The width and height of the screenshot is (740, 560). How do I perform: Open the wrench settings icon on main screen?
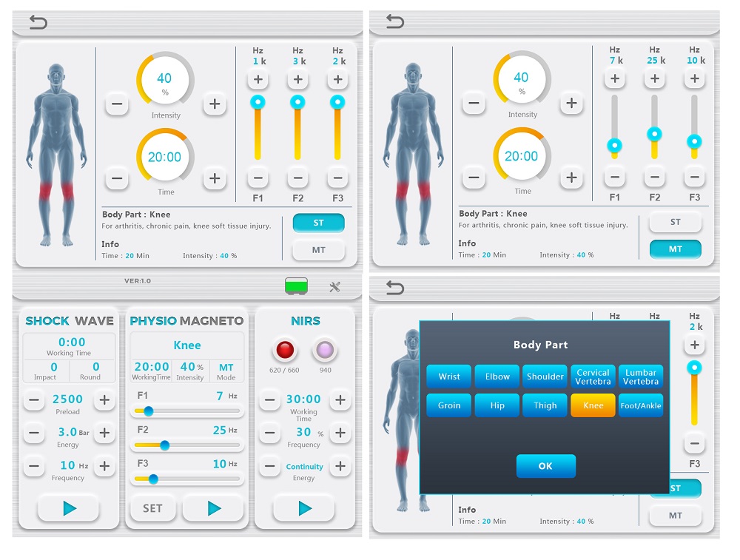click(x=334, y=287)
